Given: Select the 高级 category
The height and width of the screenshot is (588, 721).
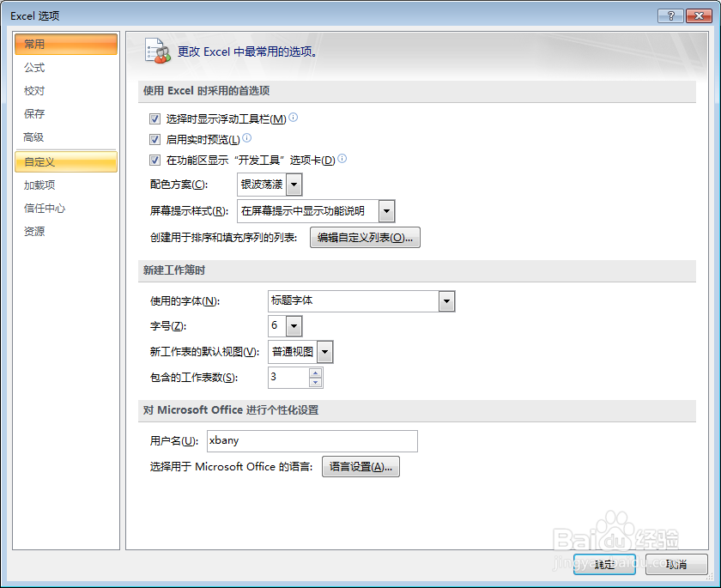Looking at the screenshot, I should [66, 137].
